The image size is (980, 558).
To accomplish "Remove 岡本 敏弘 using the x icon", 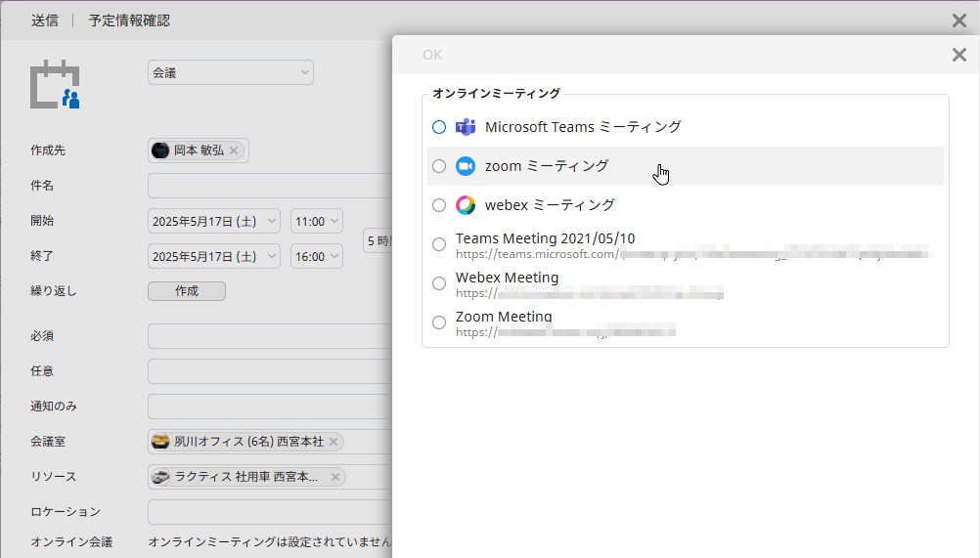I will pyautogui.click(x=234, y=150).
